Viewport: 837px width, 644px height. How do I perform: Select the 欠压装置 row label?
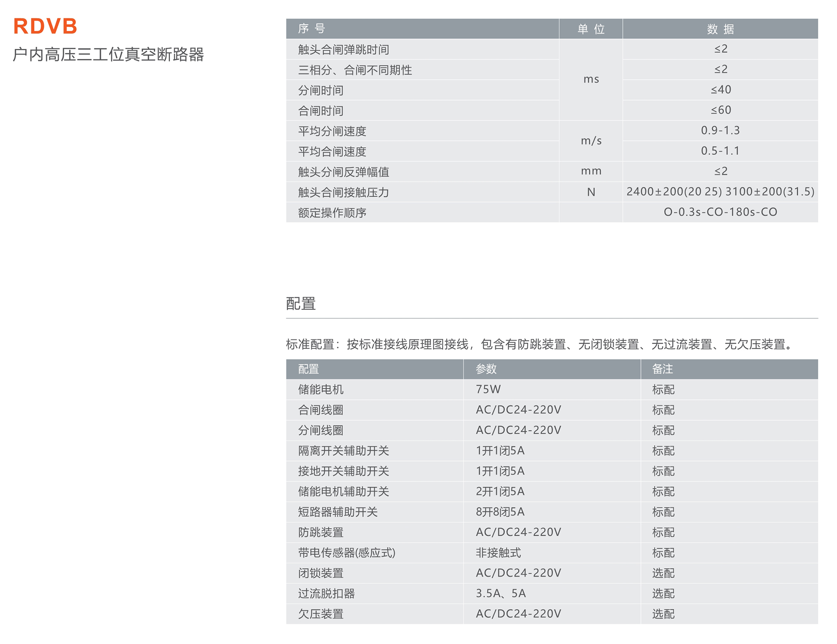pos(321,614)
